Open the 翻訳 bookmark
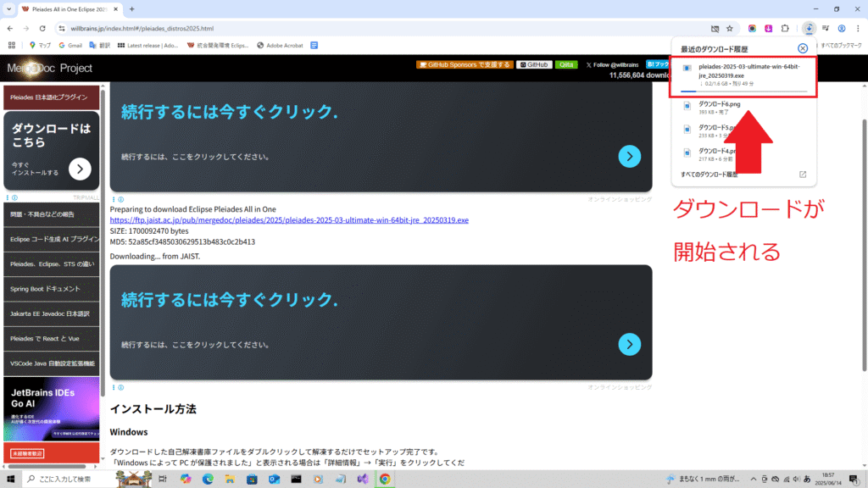This screenshot has height=488, width=868. pos(100,46)
